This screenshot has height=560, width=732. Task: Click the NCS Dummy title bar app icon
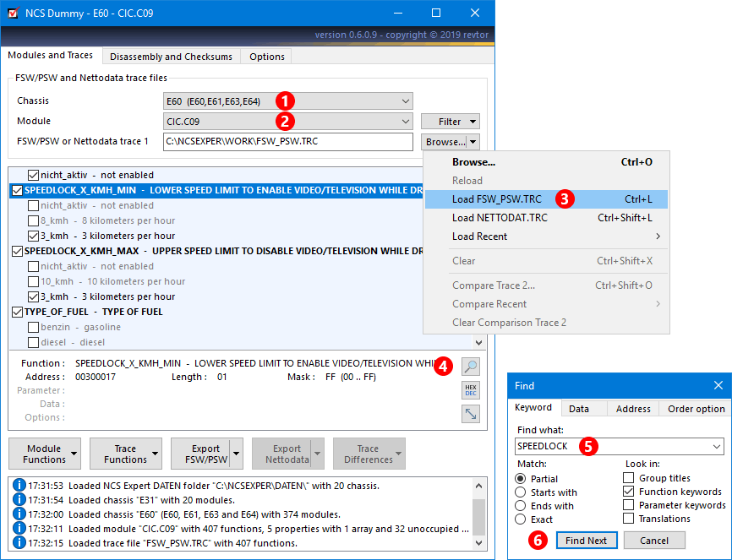click(13, 13)
